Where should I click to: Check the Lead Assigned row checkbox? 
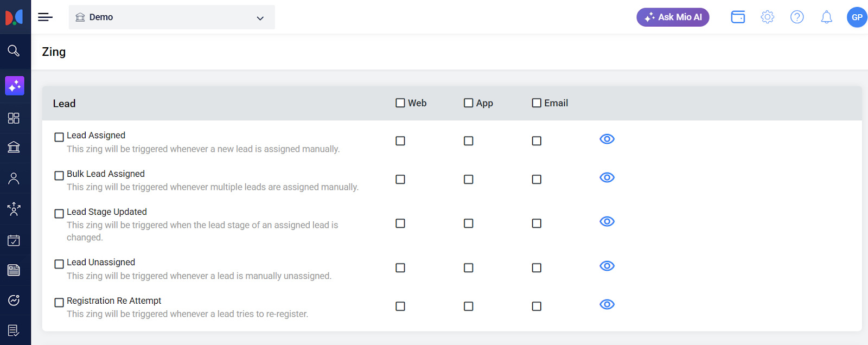[x=59, y=137]
